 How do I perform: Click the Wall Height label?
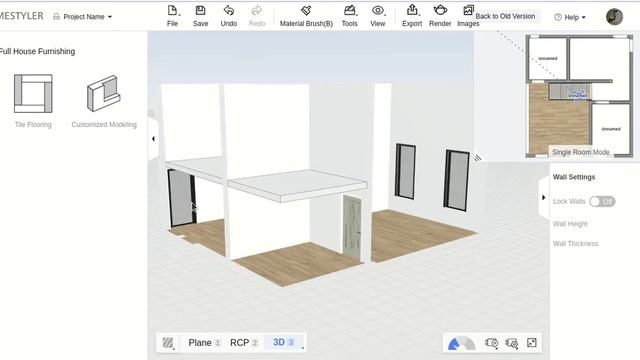click(x=570, y=224)
